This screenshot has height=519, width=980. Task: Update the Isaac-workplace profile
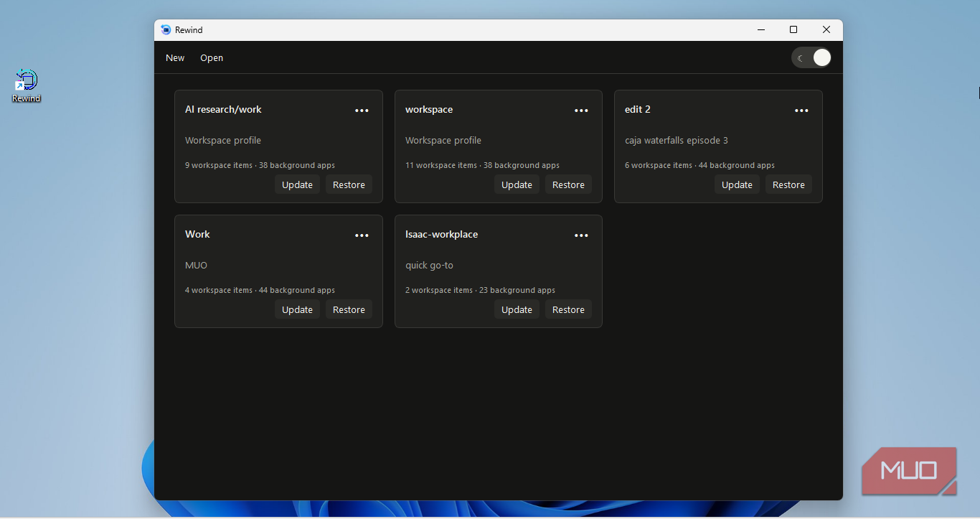[517, 309]
